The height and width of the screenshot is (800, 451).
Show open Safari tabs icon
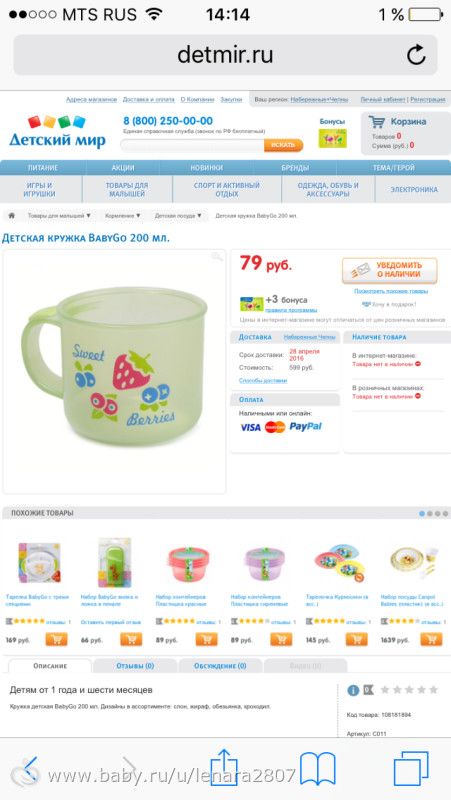tap(411, 768)
